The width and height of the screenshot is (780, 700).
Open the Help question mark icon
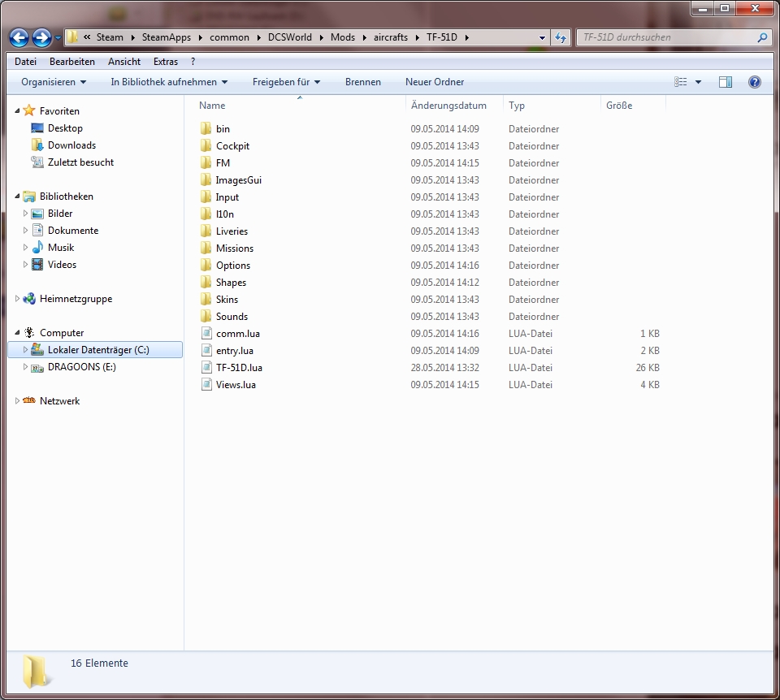[x=754, y=82]
